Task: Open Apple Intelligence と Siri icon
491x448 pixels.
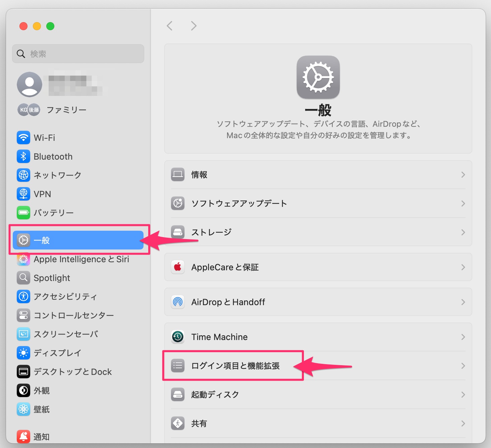Action: point(23,259)
